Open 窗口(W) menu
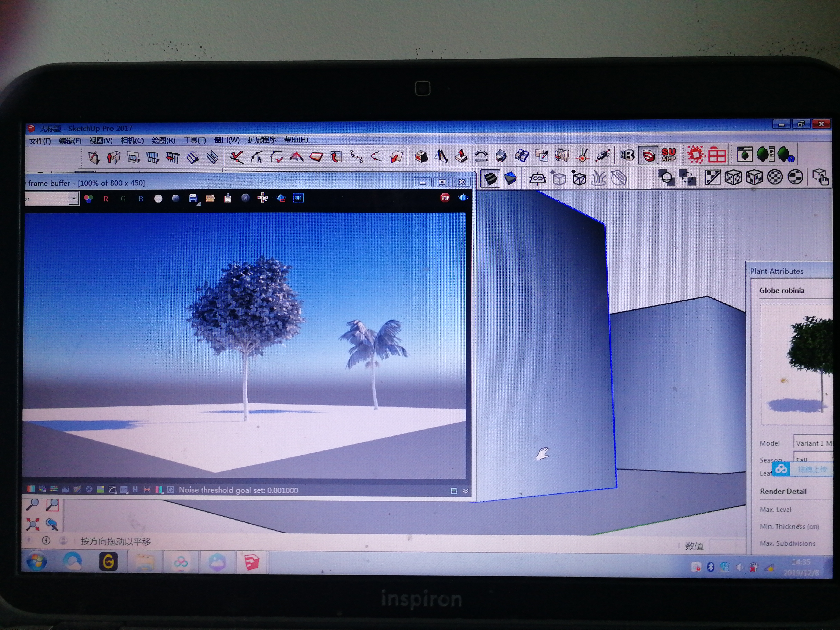The image size is (840, 630). [x=227, y=140]
